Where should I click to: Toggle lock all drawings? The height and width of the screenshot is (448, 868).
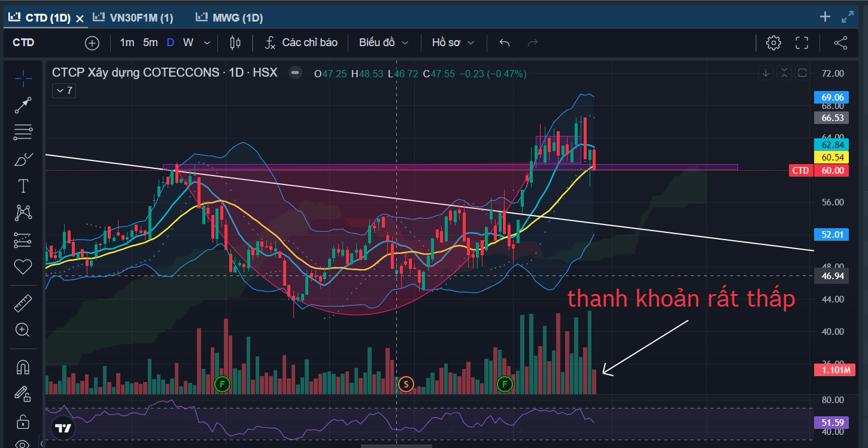(x=23, y=421)
